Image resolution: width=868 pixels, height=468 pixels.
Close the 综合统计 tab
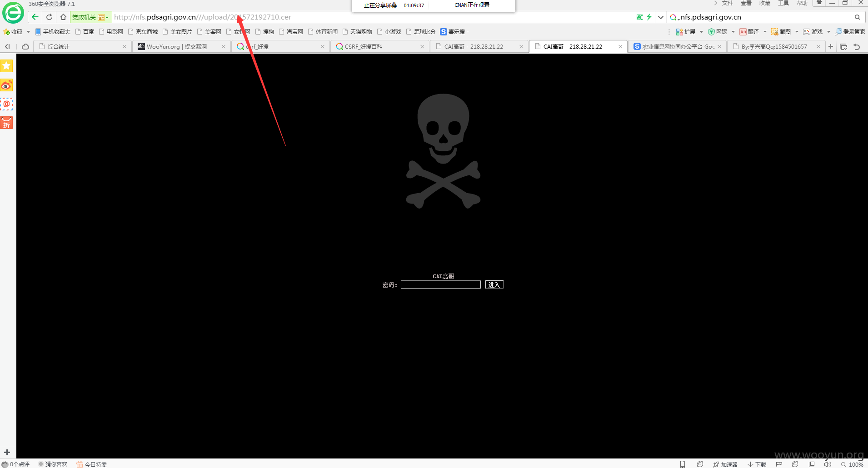coord(125,46)
